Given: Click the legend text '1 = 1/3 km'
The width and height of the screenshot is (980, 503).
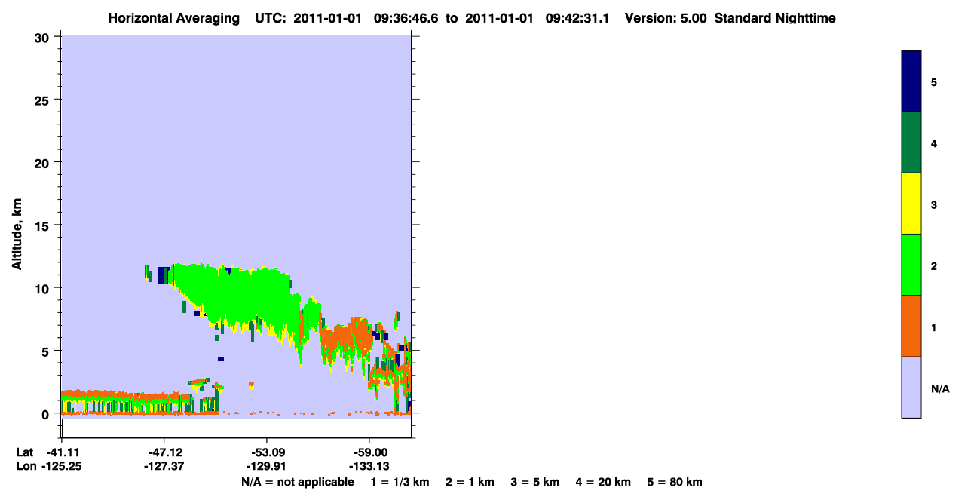Looking at the screenshot, I should pyautogui.click(x=400, y=483).
